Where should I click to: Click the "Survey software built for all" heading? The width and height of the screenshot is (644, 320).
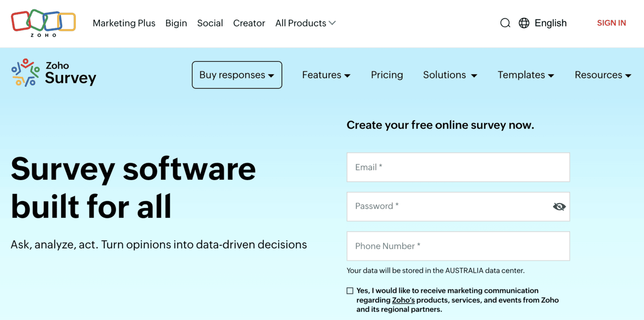tap(133, 187)
